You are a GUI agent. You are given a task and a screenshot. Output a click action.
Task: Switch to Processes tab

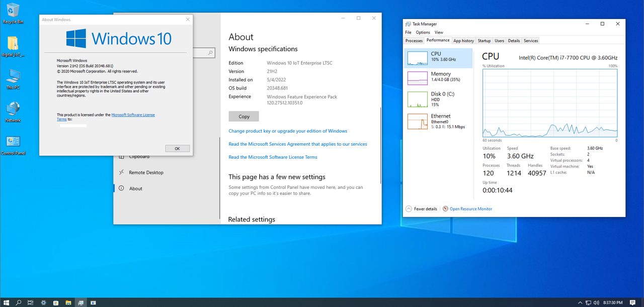point(414,41)
